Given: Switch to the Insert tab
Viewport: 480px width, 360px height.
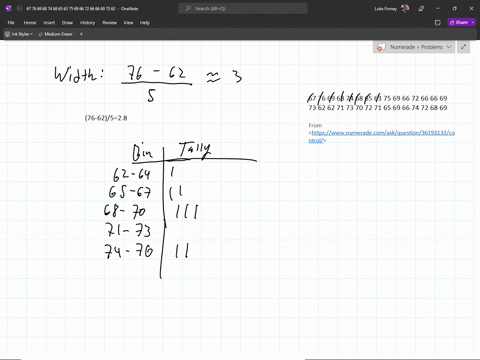Looking at the screenshot, I should pyautogui.click(x=49, y=23).
